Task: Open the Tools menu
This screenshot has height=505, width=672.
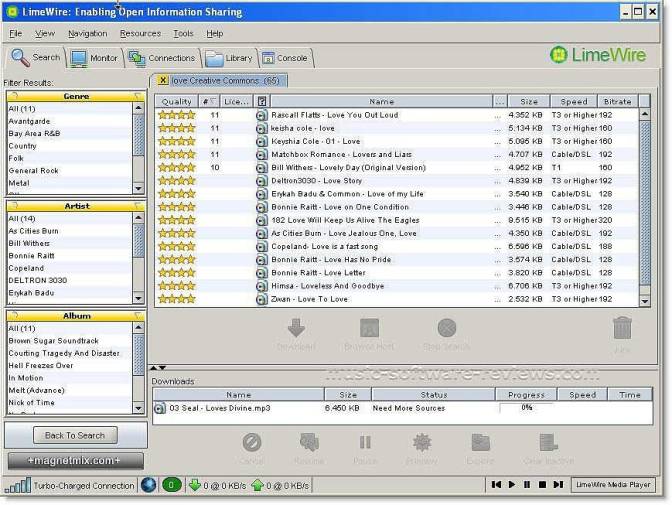Action: tap(183, 33)
